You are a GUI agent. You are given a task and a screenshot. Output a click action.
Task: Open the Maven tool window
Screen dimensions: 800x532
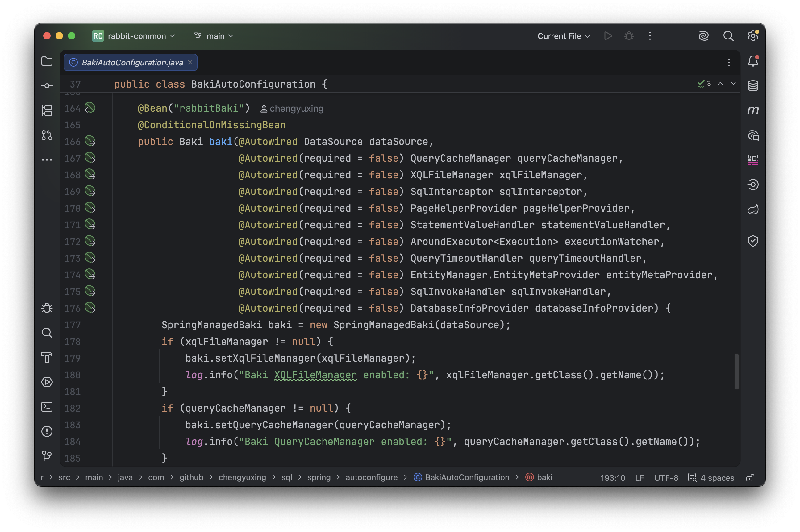tap(753, 110)
